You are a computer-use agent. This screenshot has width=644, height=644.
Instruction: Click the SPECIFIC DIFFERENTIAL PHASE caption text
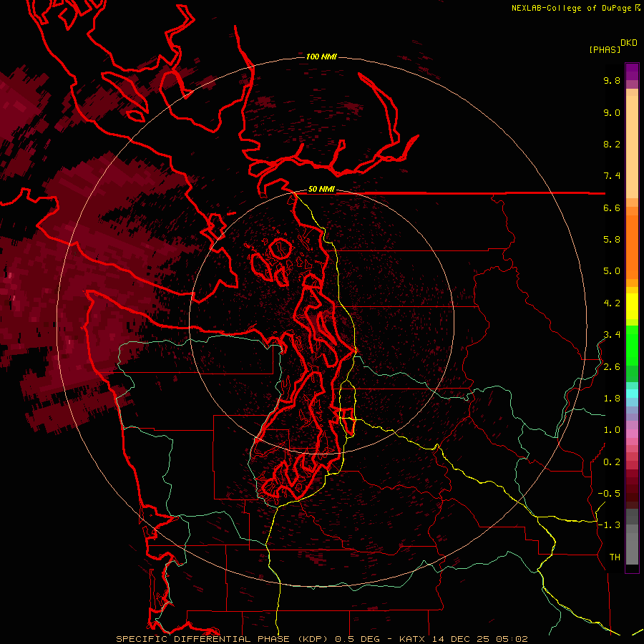(x=204, y=639)
